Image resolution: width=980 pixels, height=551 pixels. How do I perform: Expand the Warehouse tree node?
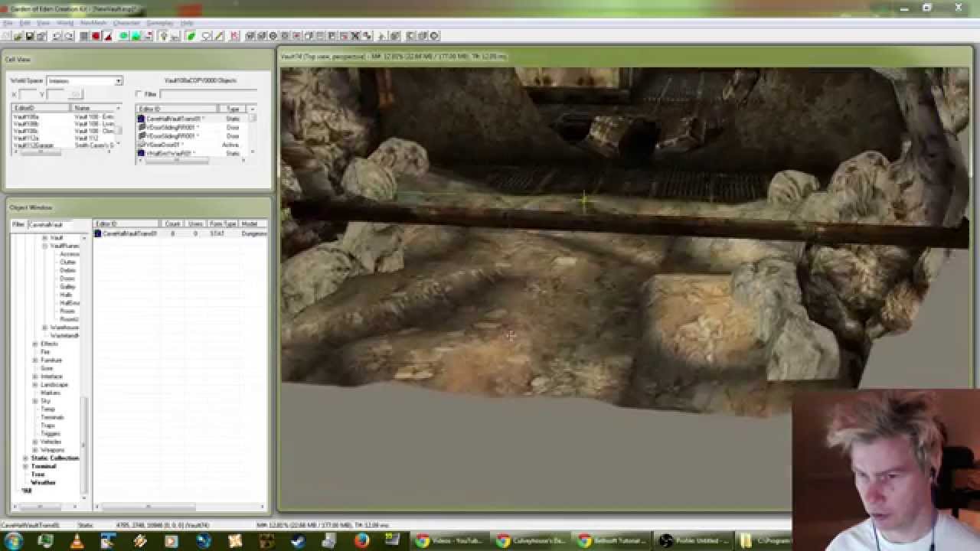(x=45, y=328)
